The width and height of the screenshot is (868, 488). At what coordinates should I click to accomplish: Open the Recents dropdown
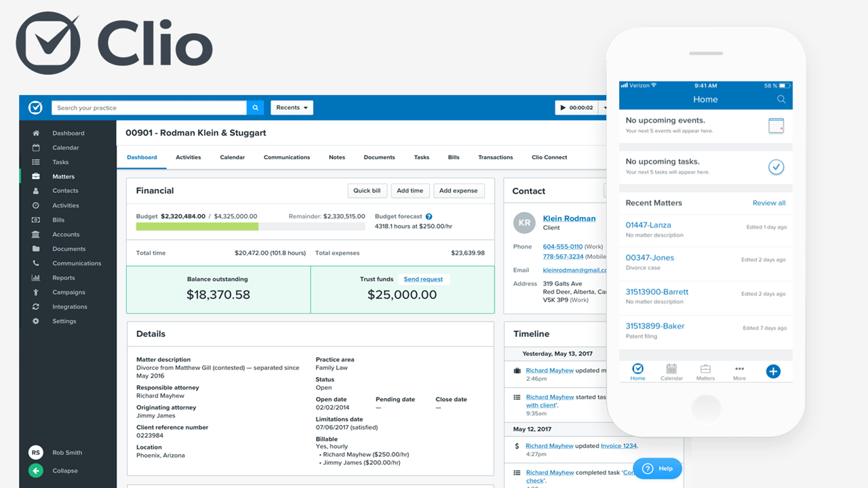click(292, 108)
